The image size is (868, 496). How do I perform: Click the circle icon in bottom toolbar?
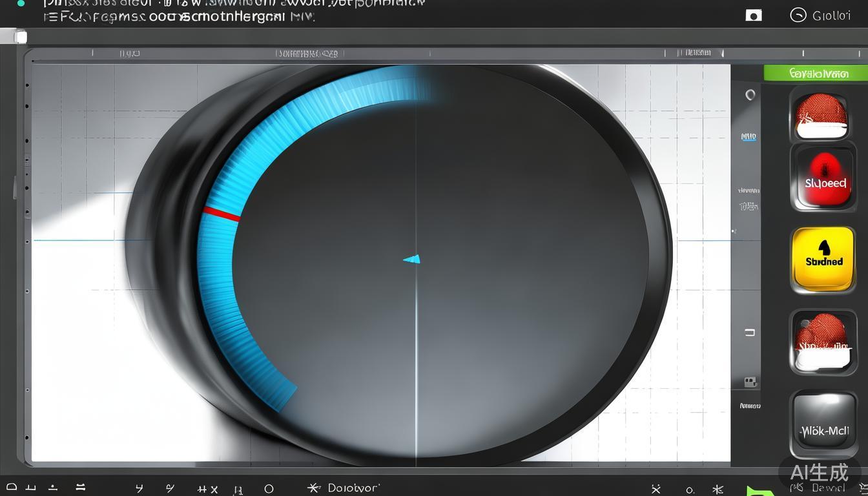269,489
